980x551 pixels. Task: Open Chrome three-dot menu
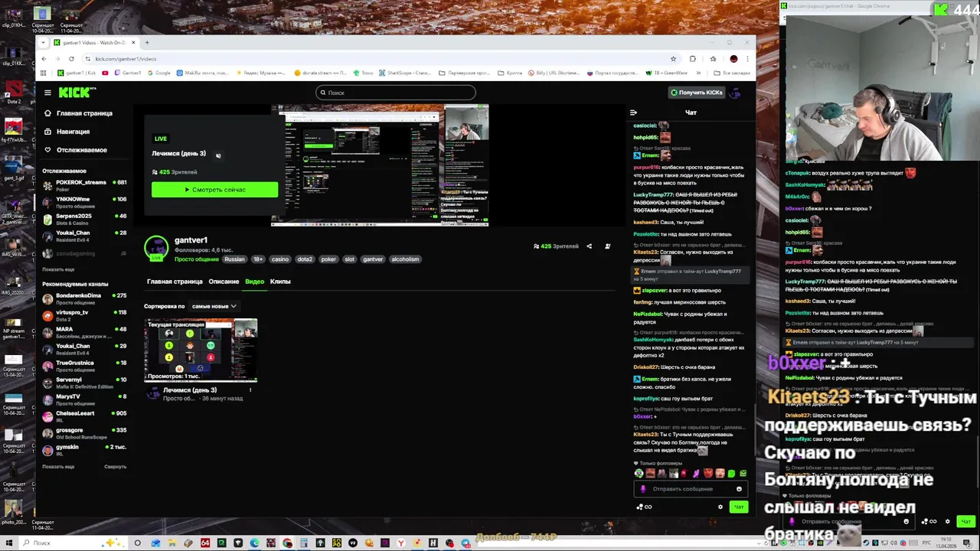(747, 59)
